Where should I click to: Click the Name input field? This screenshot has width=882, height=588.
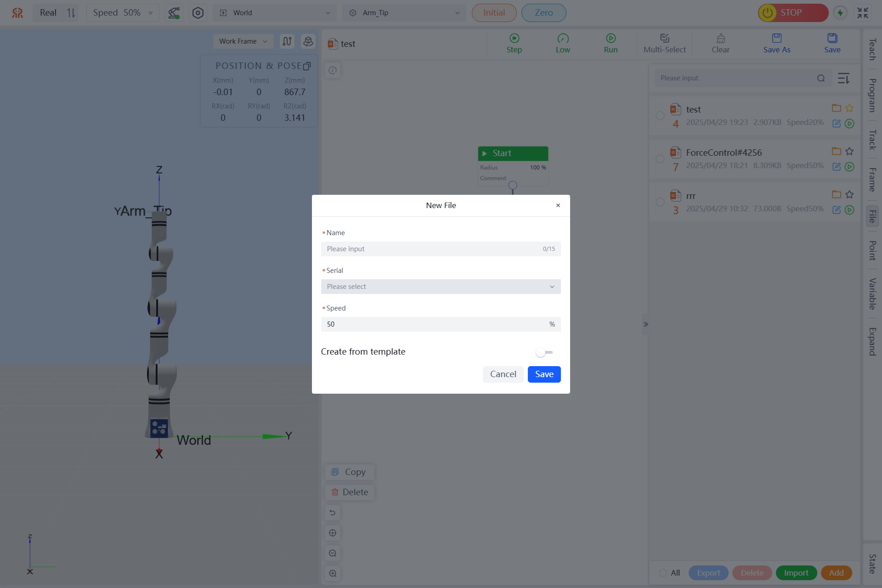click(432, 249)
